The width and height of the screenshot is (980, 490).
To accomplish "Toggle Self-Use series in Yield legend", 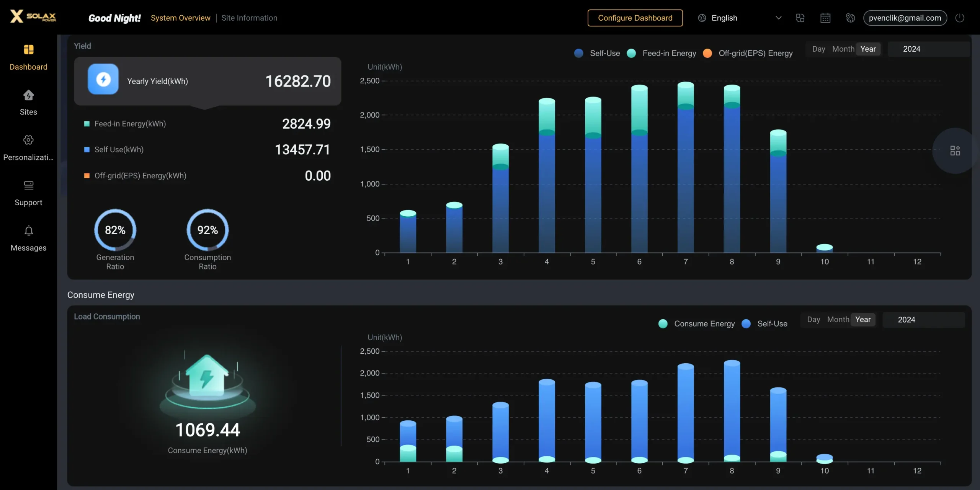I will point(597,53).
